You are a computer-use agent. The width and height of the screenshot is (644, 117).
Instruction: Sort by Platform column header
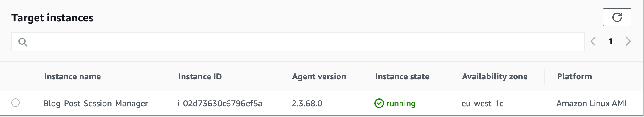pyautogui.click(x=574, y=77)
